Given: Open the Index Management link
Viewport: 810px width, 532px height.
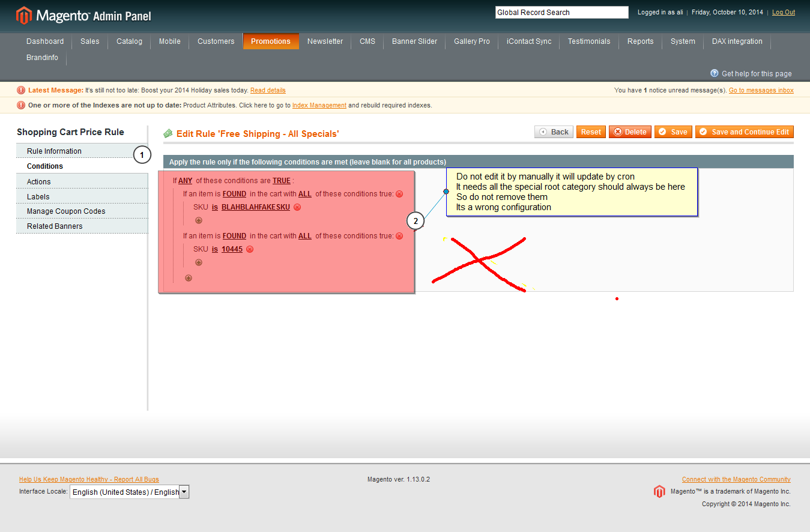Looking at the screenshot, I should pyautogui.click(x=319, y=105).
